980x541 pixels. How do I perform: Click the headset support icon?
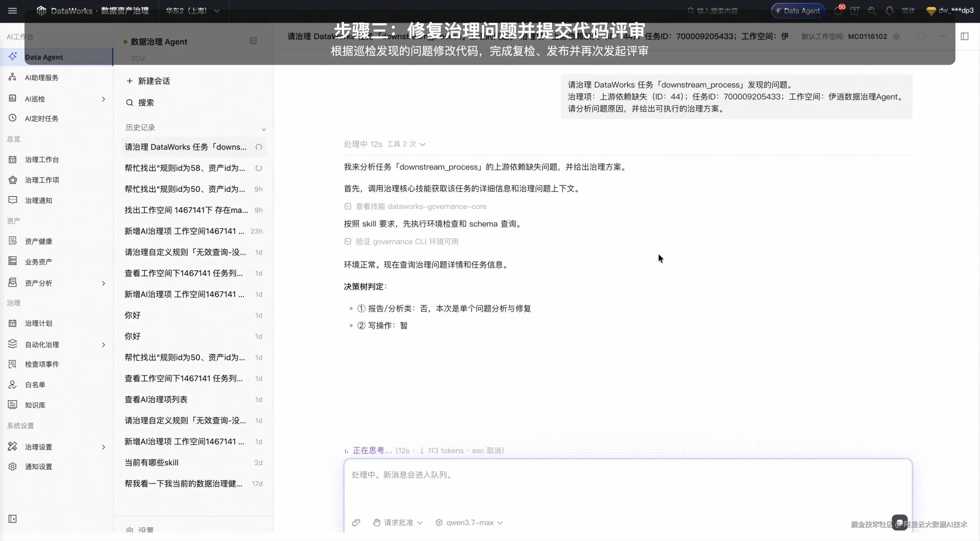889,11
